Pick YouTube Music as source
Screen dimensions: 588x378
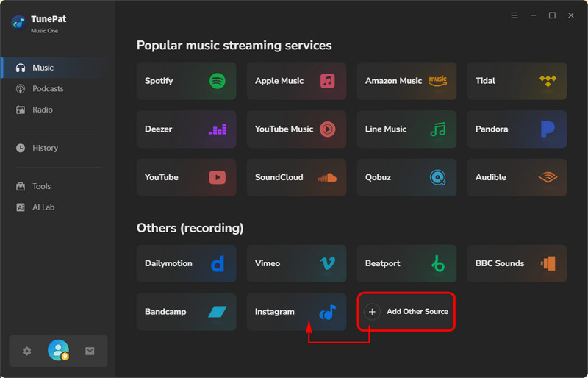(296, 129)
